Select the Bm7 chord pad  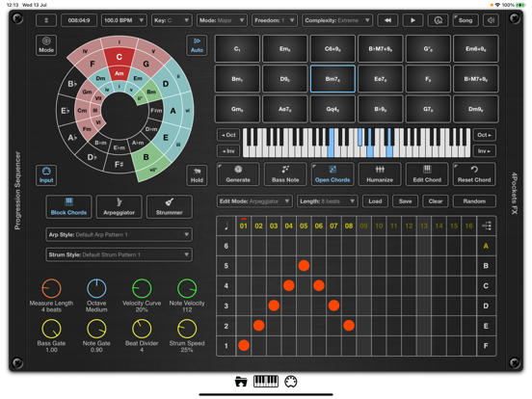(332, 79)
